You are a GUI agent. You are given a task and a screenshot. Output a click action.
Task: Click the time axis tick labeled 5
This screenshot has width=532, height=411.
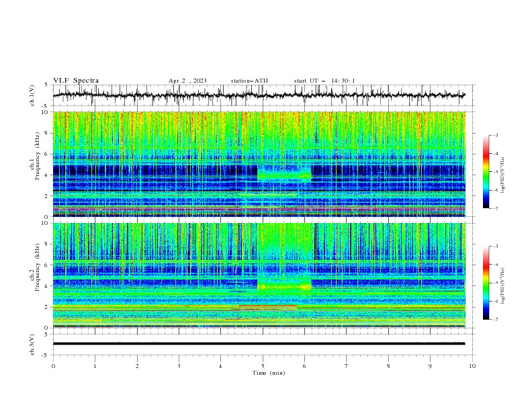coord(263,366)
